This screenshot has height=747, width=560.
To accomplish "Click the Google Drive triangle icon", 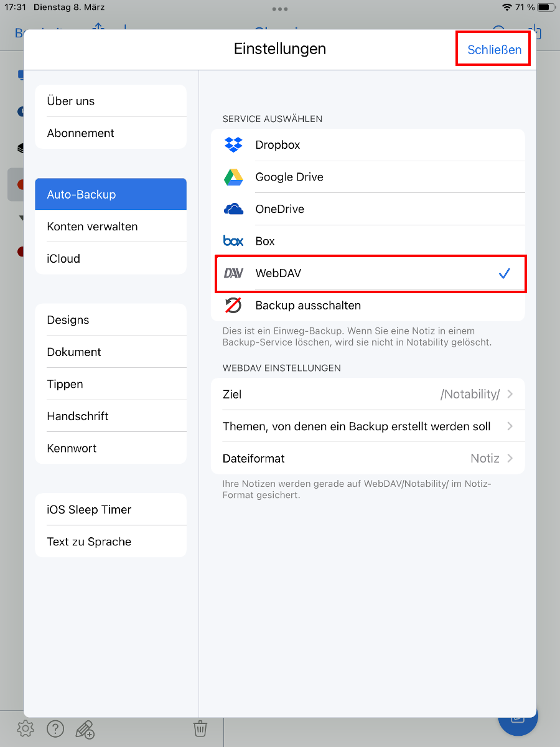I will [233, 177].
